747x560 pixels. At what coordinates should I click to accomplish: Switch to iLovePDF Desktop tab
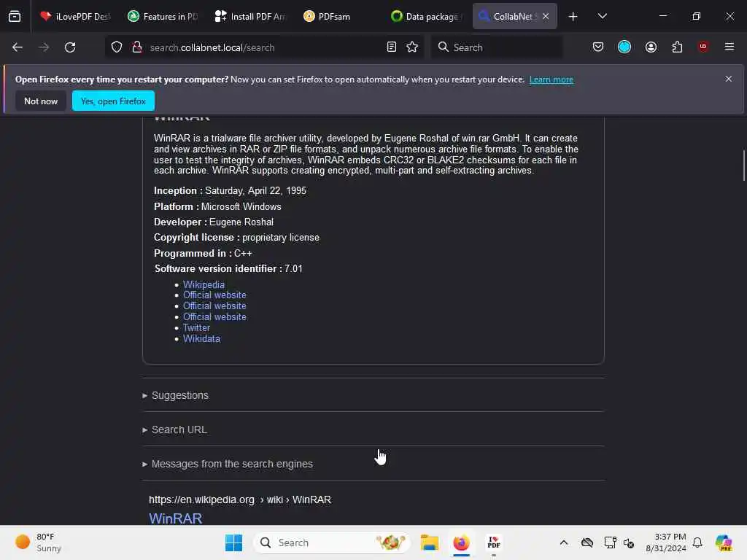coord(75,16)
